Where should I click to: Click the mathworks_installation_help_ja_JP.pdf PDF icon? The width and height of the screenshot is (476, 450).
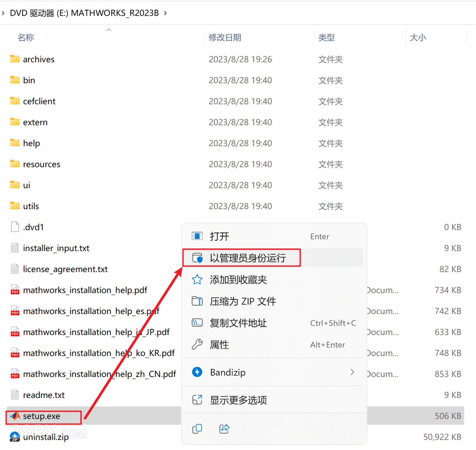click(x=15, y=332)
